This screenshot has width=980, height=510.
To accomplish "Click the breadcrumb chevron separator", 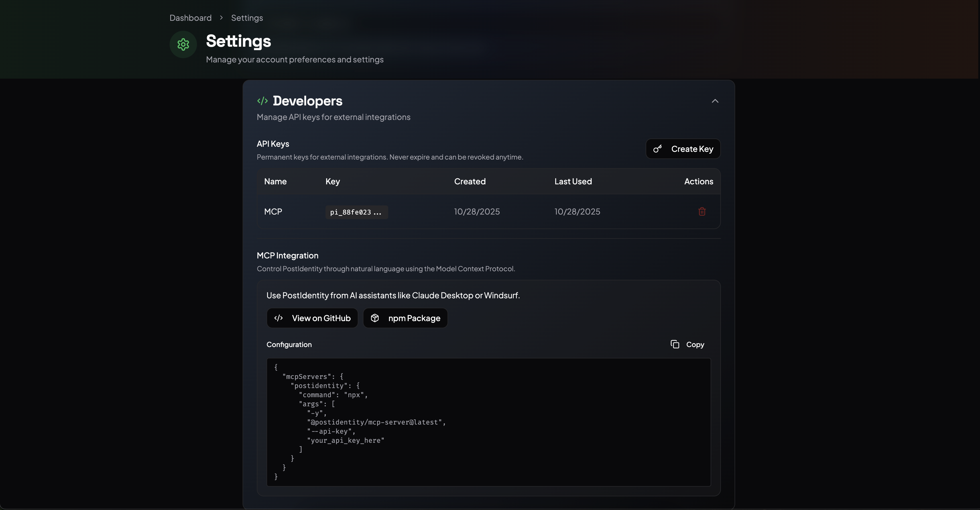I will point(221,18).
